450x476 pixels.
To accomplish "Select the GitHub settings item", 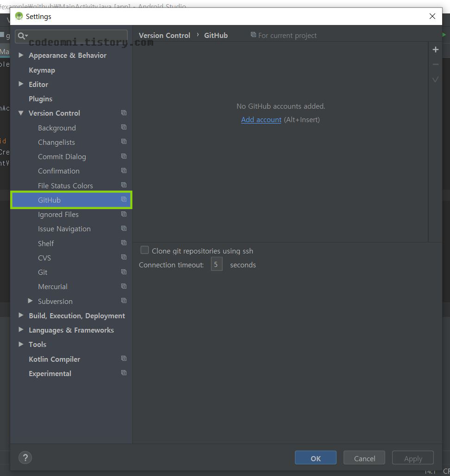I will 71,200.
